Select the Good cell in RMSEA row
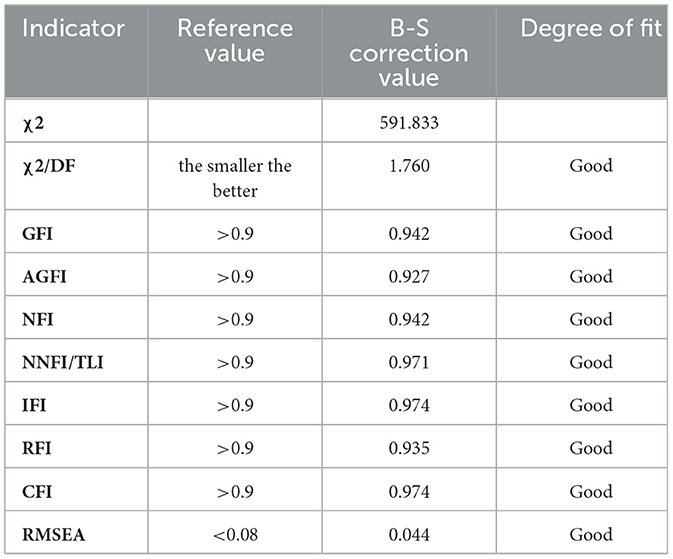Image resolution: width=673 pixels, height=559 pixels. pos(591,535)
